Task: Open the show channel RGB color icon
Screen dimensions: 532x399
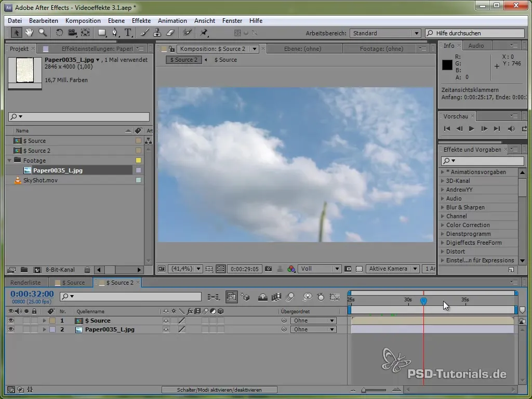Action: pos(291,269)
